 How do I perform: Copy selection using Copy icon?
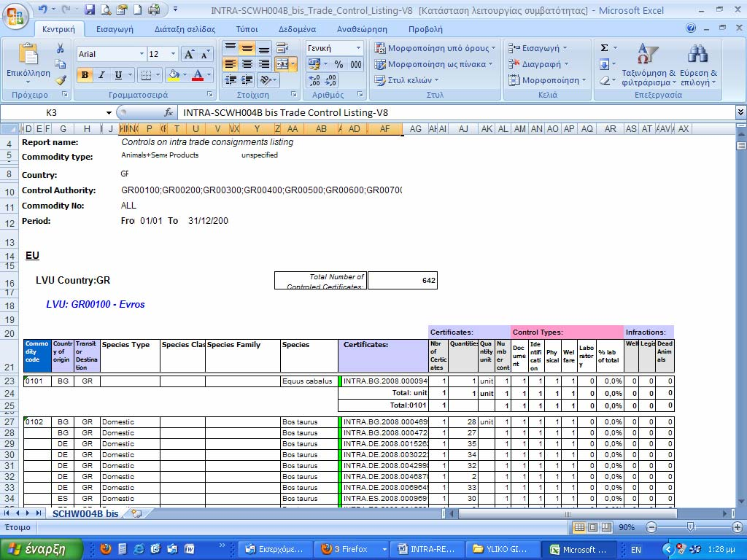(60, 64)
